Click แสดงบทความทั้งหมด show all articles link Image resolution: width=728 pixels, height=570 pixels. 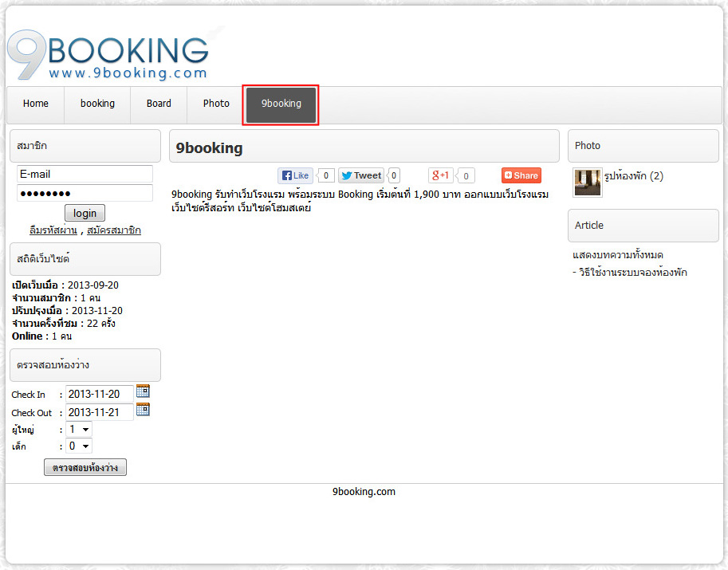pyautogui.click(x=618, y=255)
